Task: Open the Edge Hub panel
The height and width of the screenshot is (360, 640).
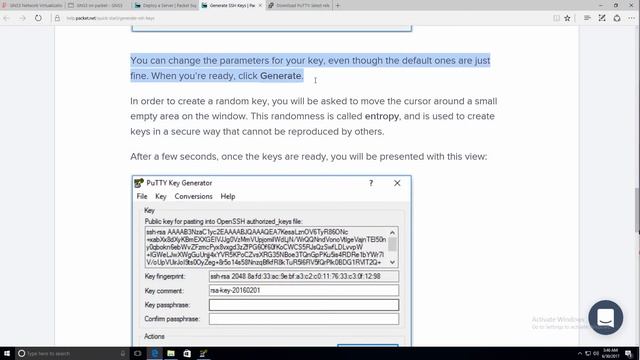Action: point(587,18)
